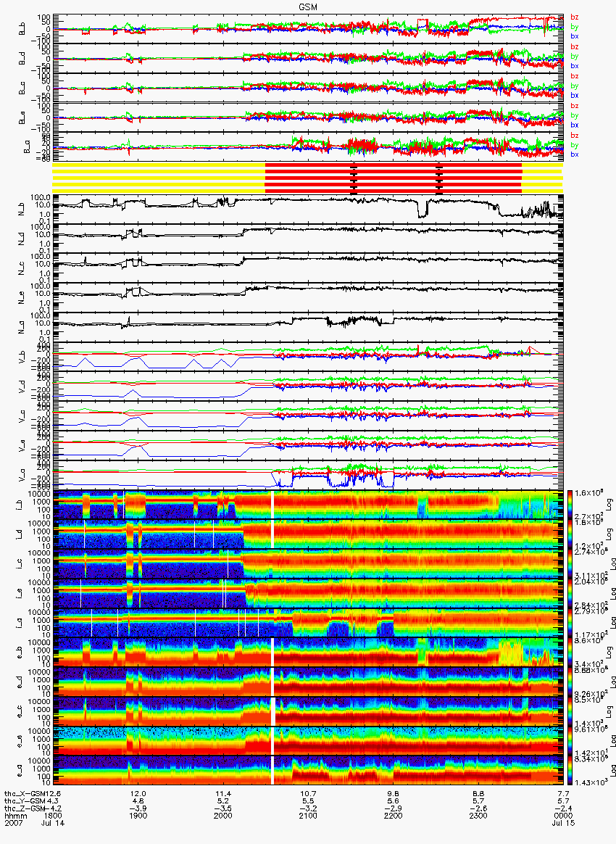Screen dimensions: 616x844
Task: Click the second black marker in red bar
Action: pyautogui.click(x=439, y=178)
